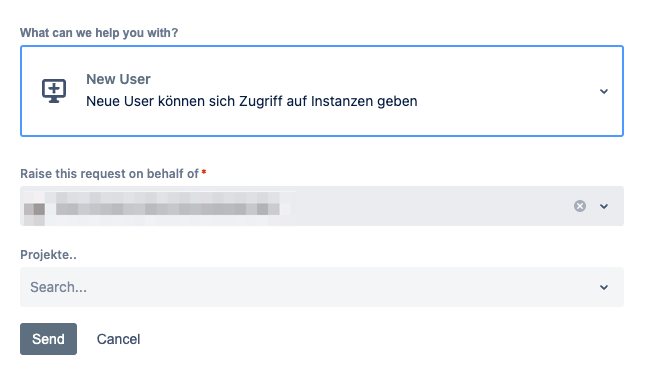Clear the requester with the x icon
This screenshot has width=648, height=373.
coord(579,206)
